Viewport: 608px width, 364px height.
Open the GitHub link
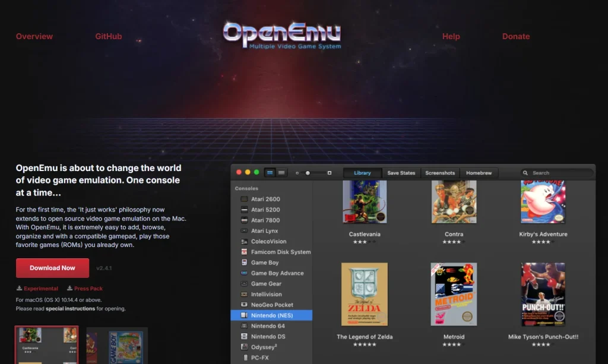[109, 36]
